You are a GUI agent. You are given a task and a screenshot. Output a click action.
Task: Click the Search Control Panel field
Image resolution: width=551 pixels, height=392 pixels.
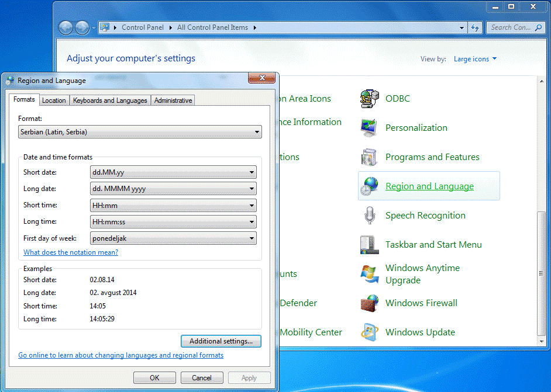click(x=510, y=27)
